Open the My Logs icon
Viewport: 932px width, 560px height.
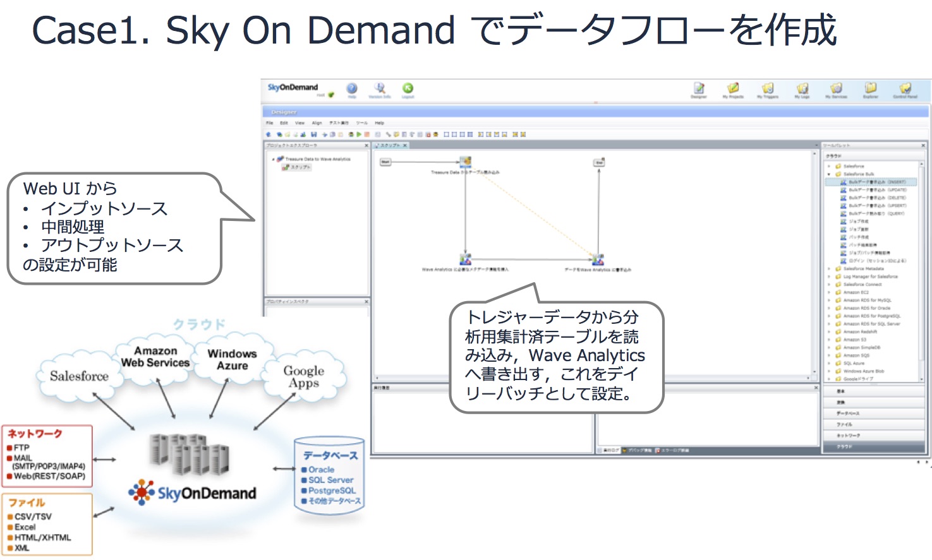click(x=802, y=88)
